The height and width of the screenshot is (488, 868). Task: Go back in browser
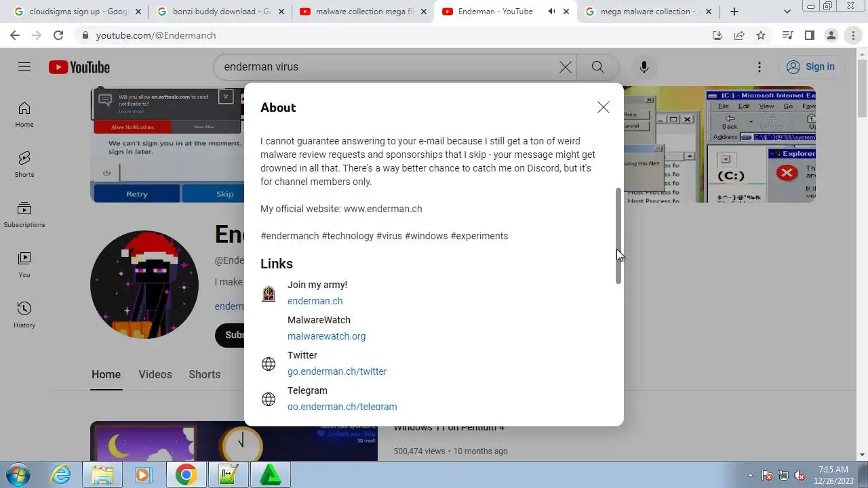coord(15,35)
